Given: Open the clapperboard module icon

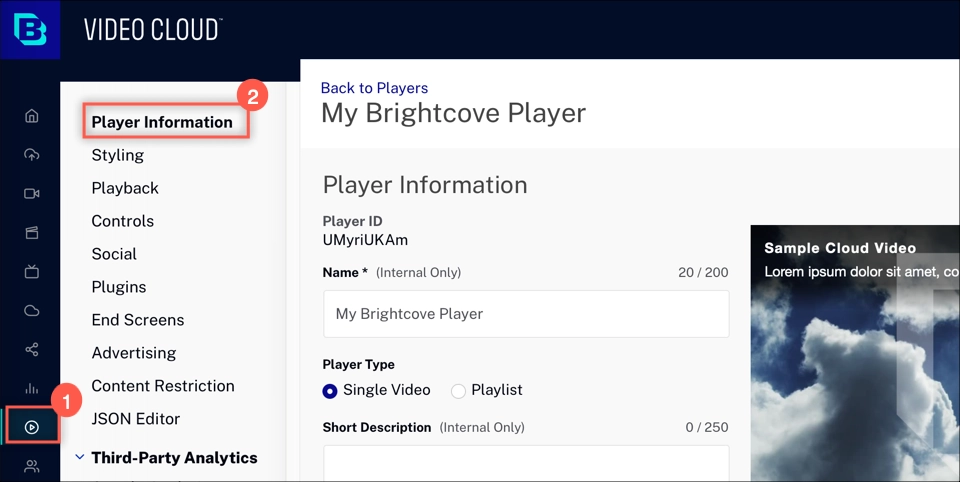Looking at the screenshot, I should 32,233.
